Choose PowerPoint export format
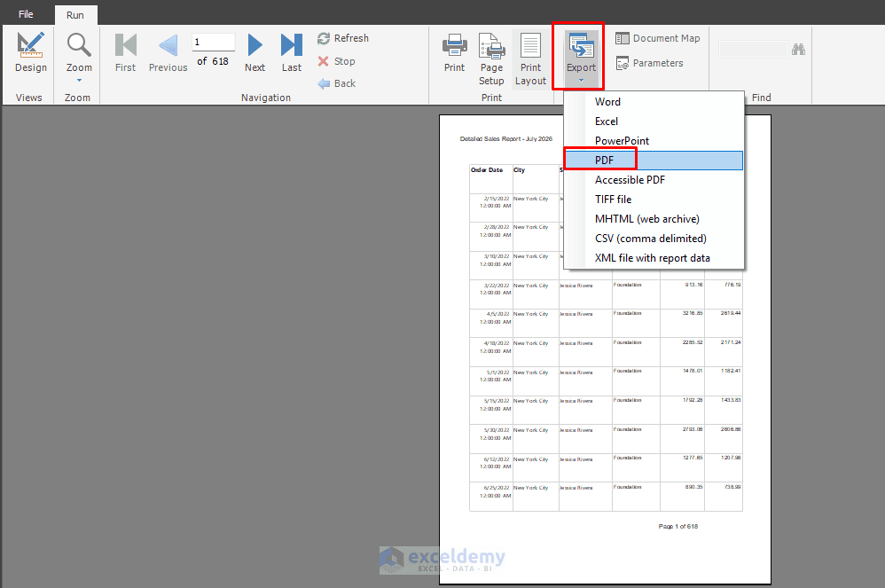The height and width of the screenshot is (588, 885). pos(654,140)
